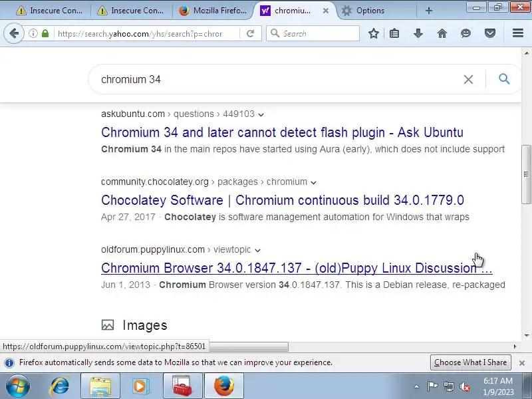Select the chromium Yahoo search tab
Screen dimensions: 532x399
[x=292, y=11]
